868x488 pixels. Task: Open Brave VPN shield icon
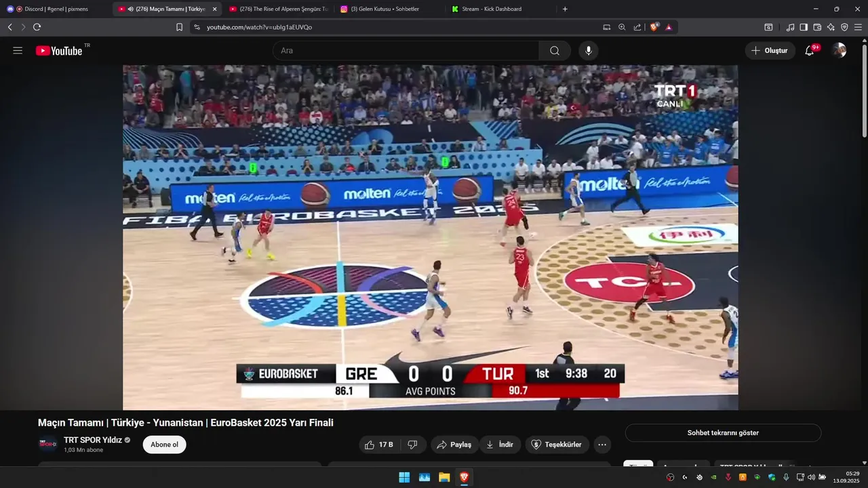pos(844,27)
